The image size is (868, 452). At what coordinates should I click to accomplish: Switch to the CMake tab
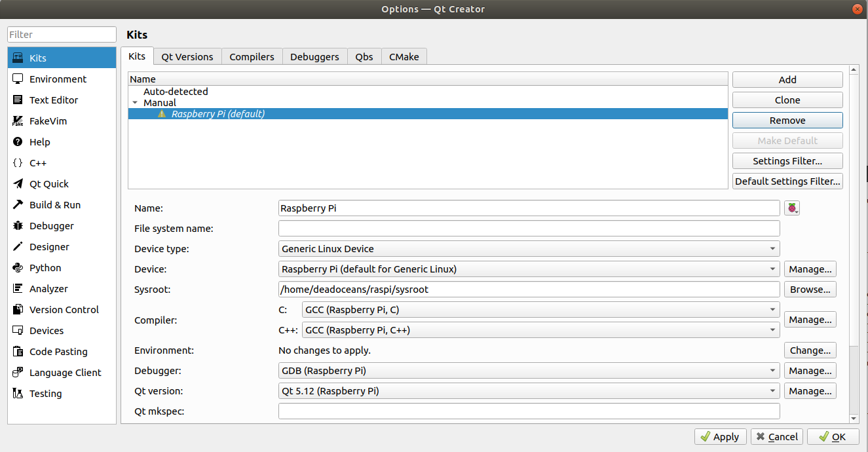tap(404, 57)
